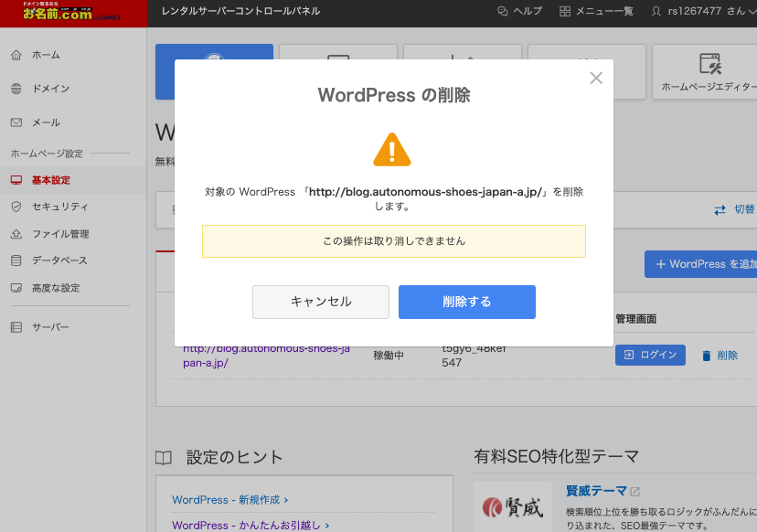Click the キャンセル button in dialog
The height and width of the screenshot is (532, 757).
point(320,302)
